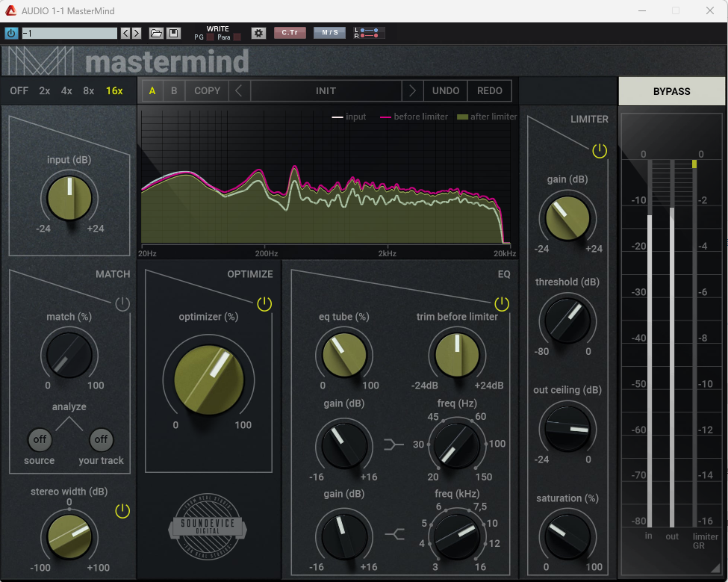Viewport: 728px width, 582px height.
Task: Click the eq tube (%) knob
Action: point(344,356)
